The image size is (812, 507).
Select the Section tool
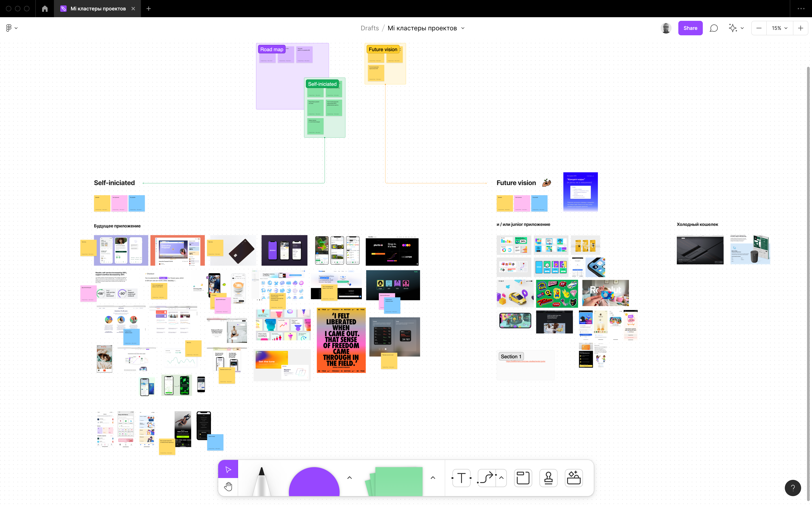pyautogui.click(x=523, y=478)
